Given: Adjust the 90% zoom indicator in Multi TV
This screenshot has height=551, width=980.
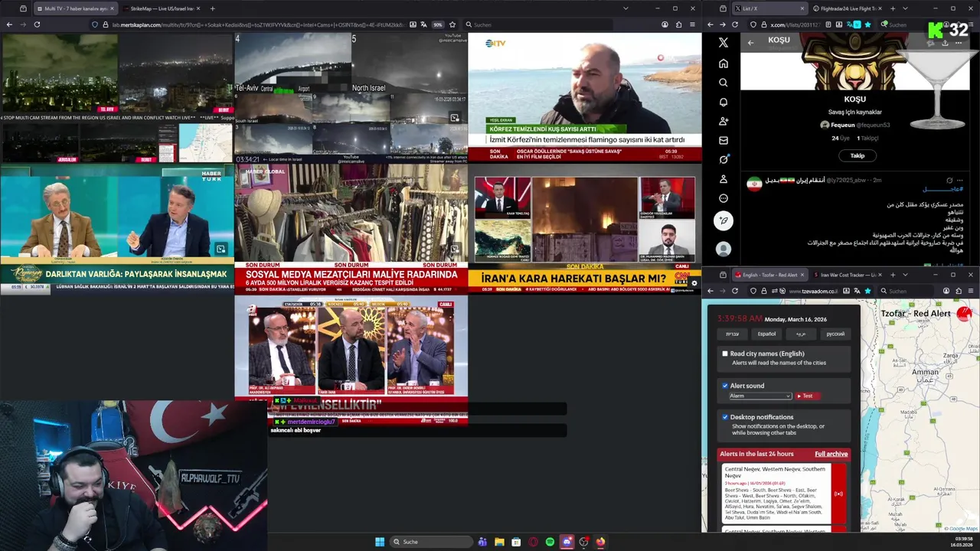Looking at the screenshot, I should [438, 24].
